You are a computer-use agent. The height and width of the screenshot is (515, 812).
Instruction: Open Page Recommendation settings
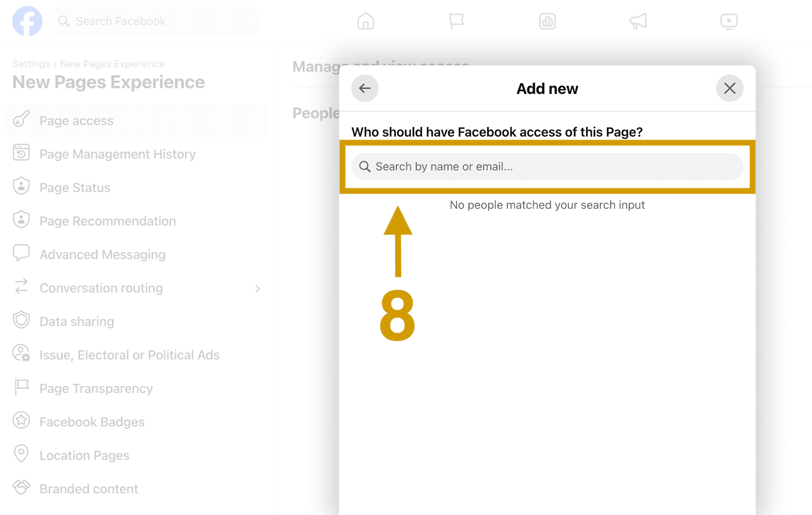click(137, 221)
